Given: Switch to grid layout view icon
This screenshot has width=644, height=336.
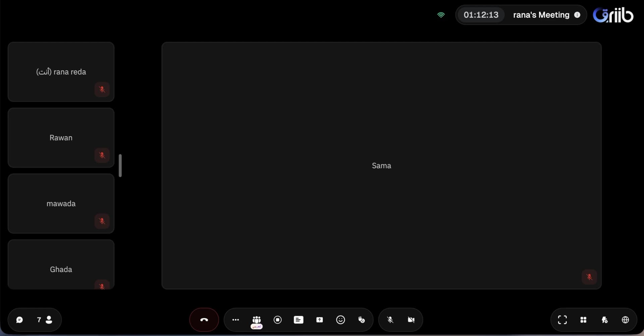Looking at the screenshot, I should click(x=583, y=320).
